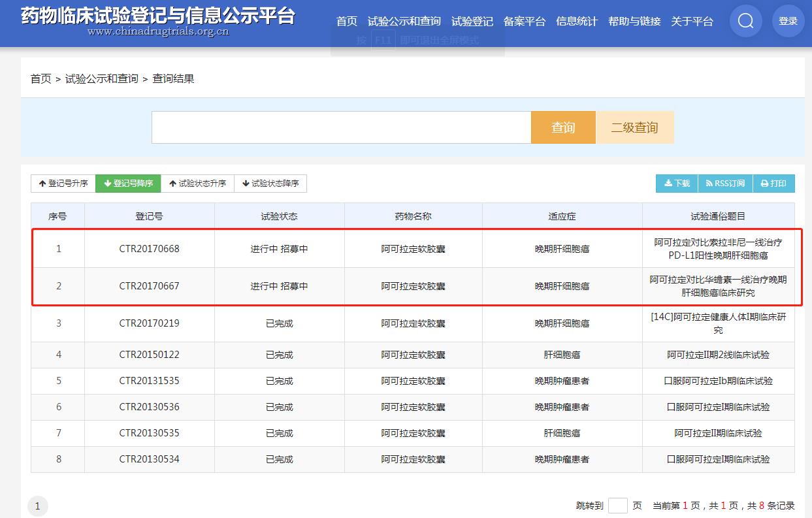Click the 下载 download button
This screenshot has height=518, width=812.
[677, 184]
